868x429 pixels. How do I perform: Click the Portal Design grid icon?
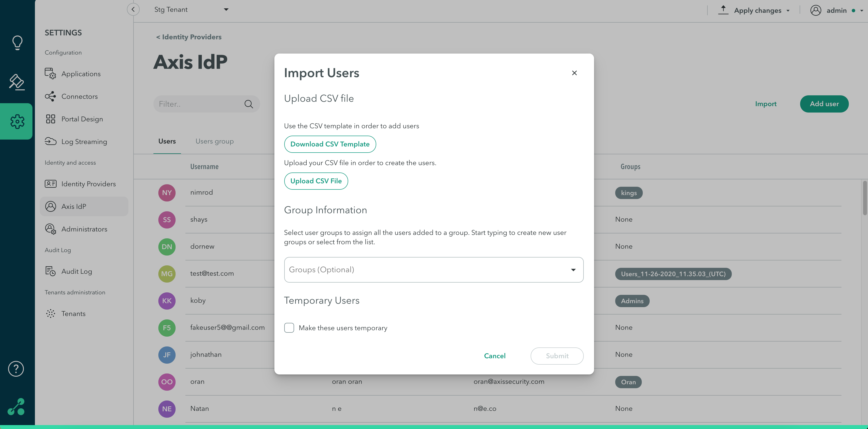pos(51,119)
